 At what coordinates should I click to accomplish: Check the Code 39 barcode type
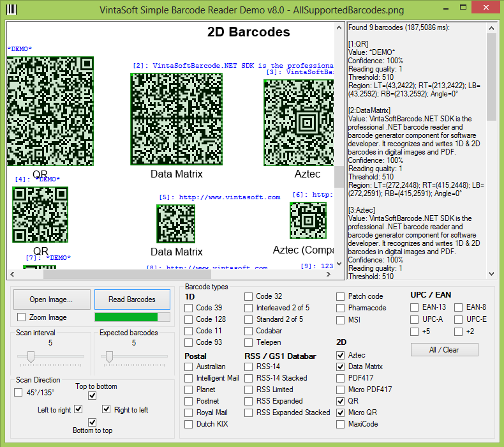189,308
